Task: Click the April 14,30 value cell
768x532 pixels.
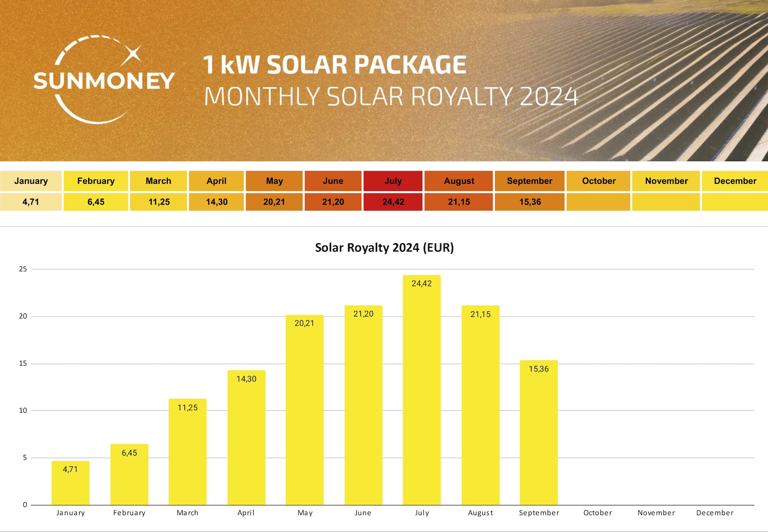Action: pos(216,202)
